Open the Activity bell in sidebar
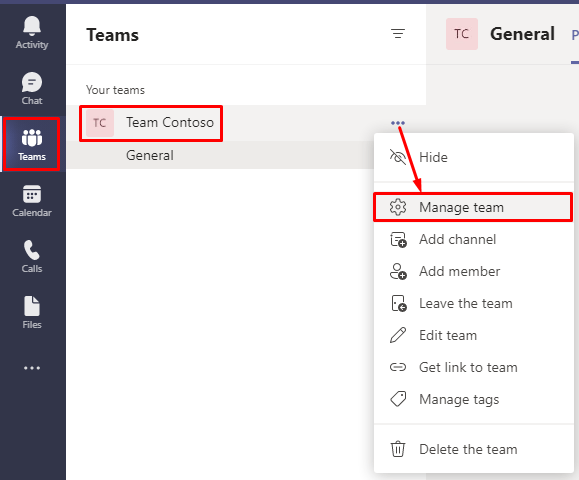This screenshot has height=480, width=579. tap(32, 32)
